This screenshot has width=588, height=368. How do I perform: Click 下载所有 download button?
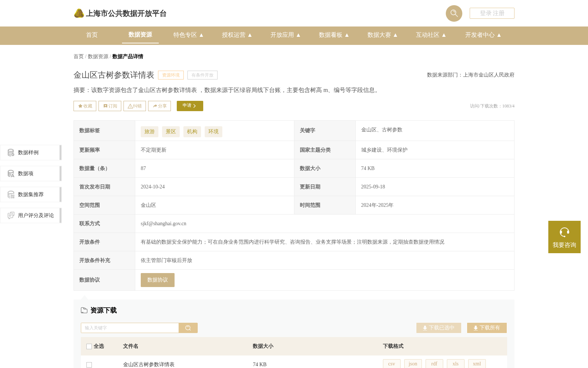pos(487,328)
